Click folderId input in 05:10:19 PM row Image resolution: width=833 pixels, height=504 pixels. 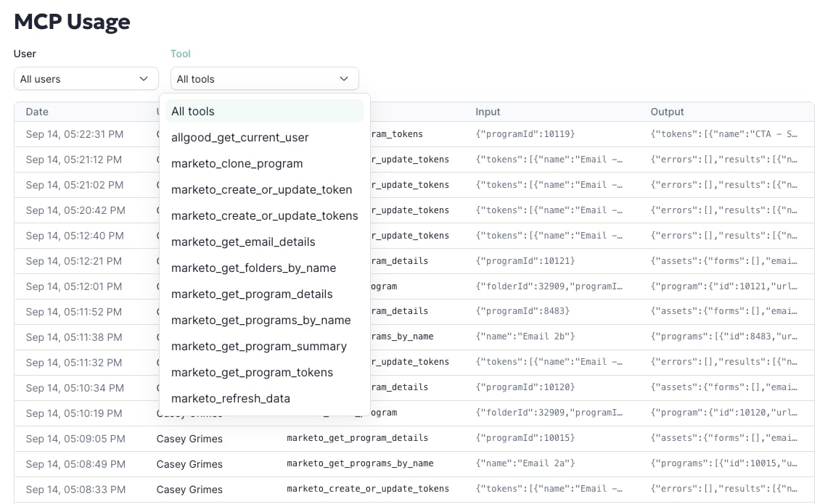(549, 413)
